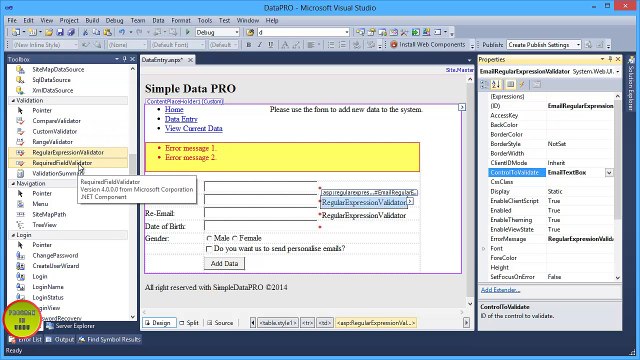Select the CompareValidator toolbox item

[x=56, y=121]
